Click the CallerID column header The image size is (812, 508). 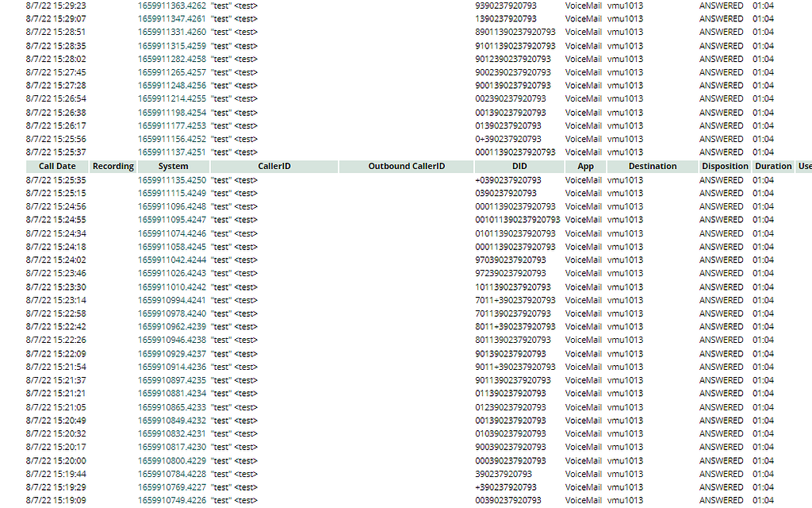click(274, 166)
